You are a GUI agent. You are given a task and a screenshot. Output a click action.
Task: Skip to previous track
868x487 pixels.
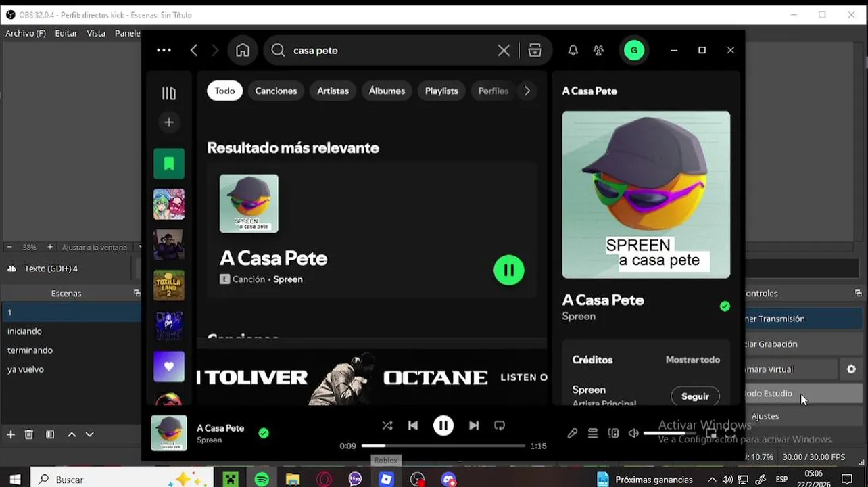413,425
